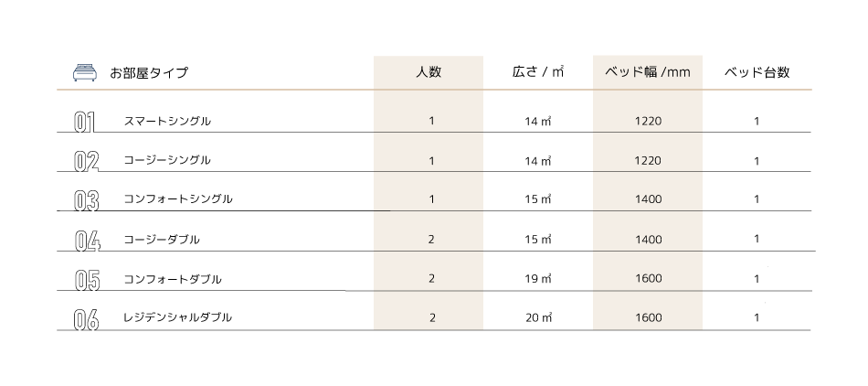Open the コンフォートダブル room type
The image size is (868, 386).
coord(172,279)
